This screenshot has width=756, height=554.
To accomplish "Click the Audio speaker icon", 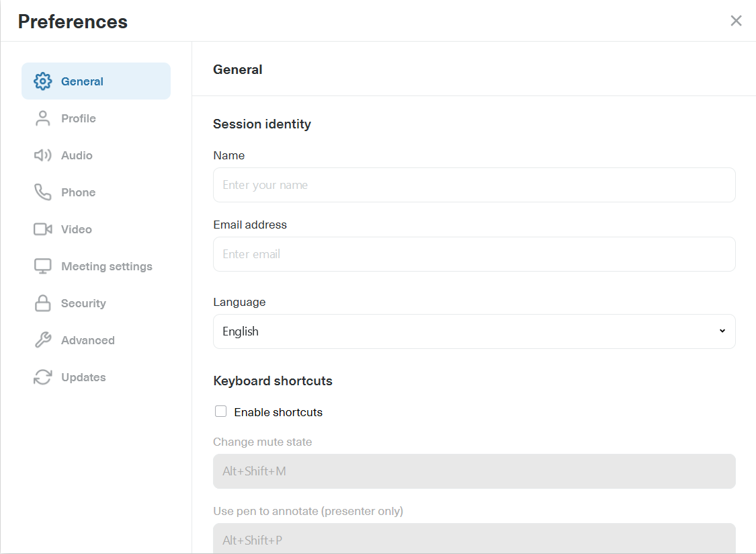I will (x=42, y=155).
